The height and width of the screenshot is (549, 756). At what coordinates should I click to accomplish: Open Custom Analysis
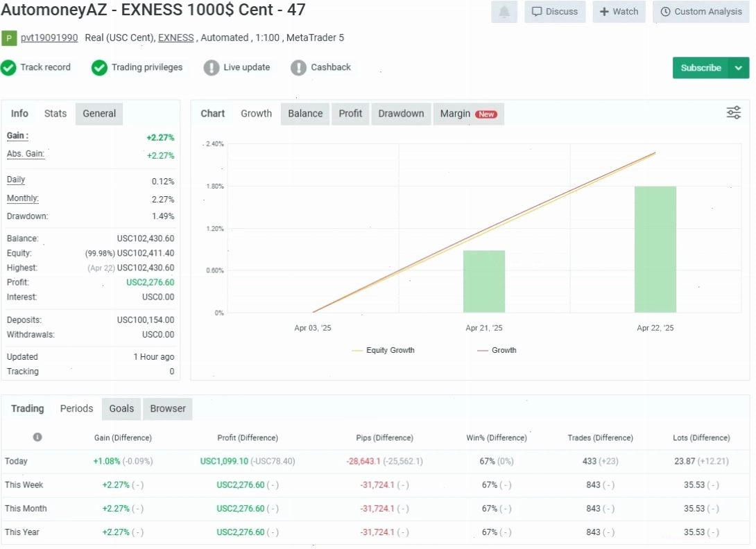(701, 12)
